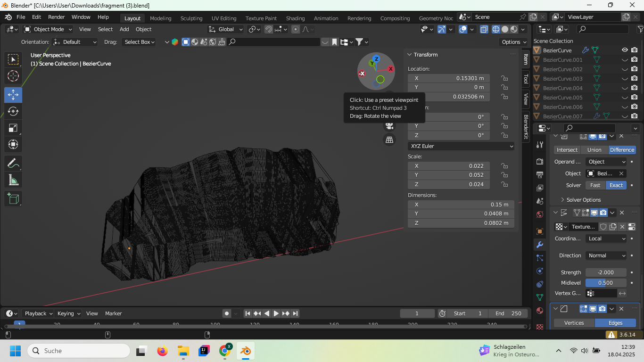Select the Exact solver option

tap(616, 185)
